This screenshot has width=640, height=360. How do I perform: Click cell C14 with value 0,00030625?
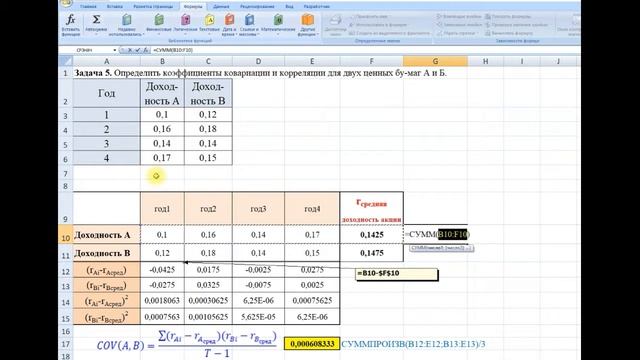tap(208, 300)
